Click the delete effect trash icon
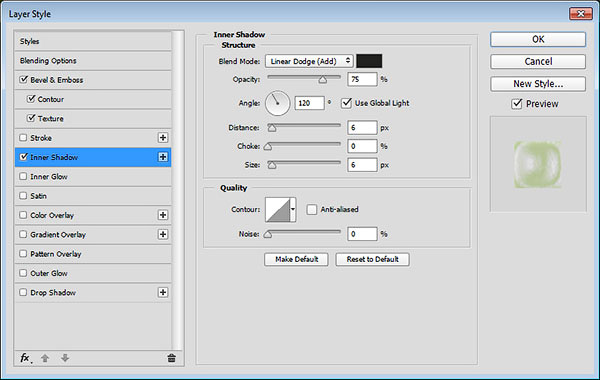Screen dimensions: 600x380 [171, 358]
